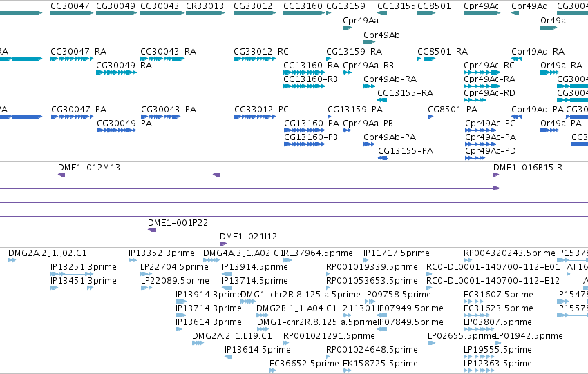Click the CG30043 gene label
Screen dimensions: 588x374
[x=160, y=6]
